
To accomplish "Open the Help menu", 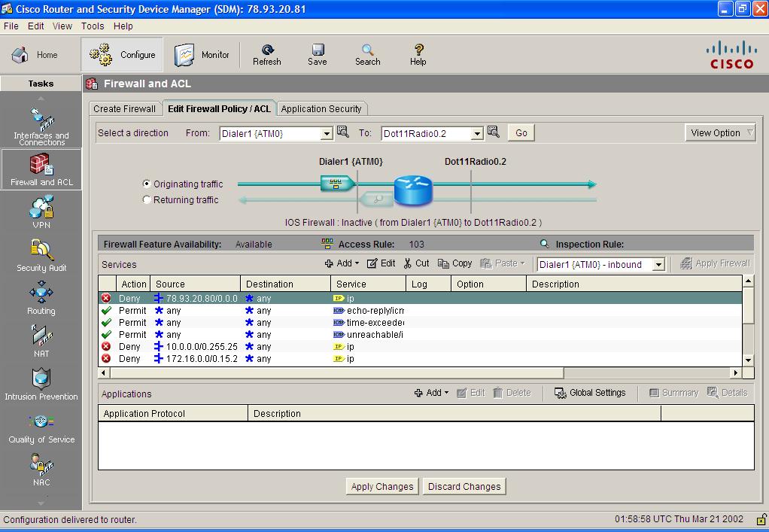I will [x=123, y=26].
